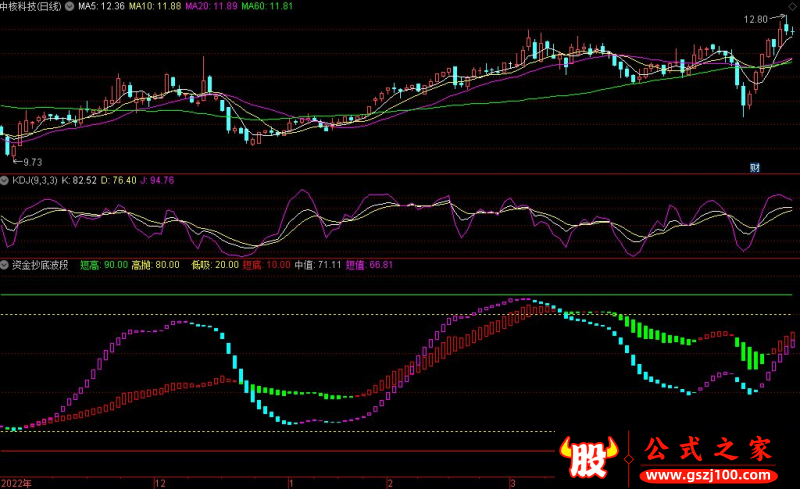
Task: Click the 2022年 date axis label
Action: 16,482
